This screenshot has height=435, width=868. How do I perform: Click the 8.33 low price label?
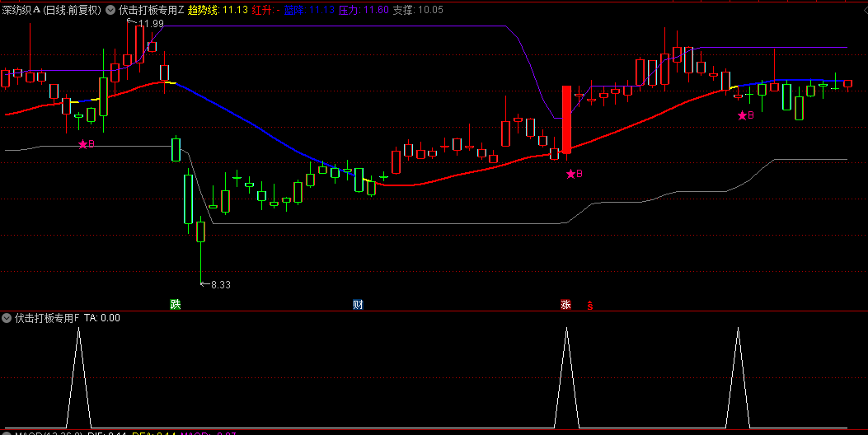220,285
